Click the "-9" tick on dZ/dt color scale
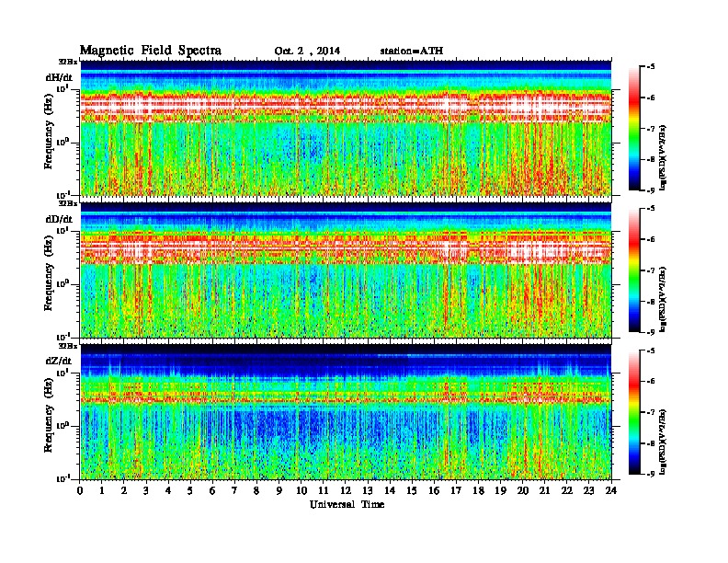Screen dimensions: 728x563 [651, 474]
